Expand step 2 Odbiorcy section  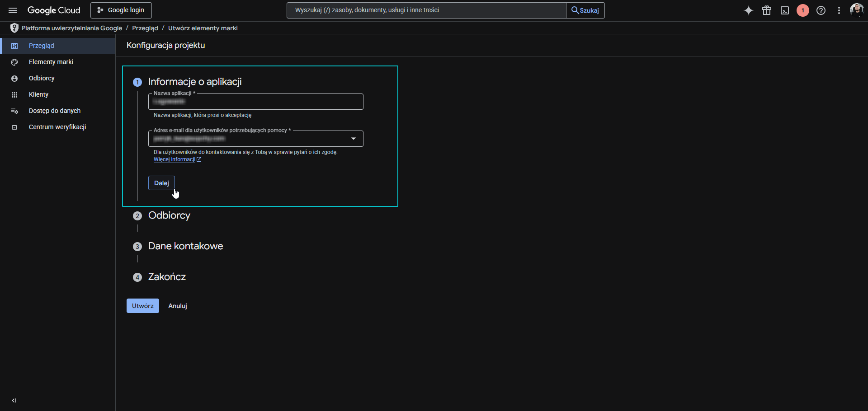pos(169,215)
